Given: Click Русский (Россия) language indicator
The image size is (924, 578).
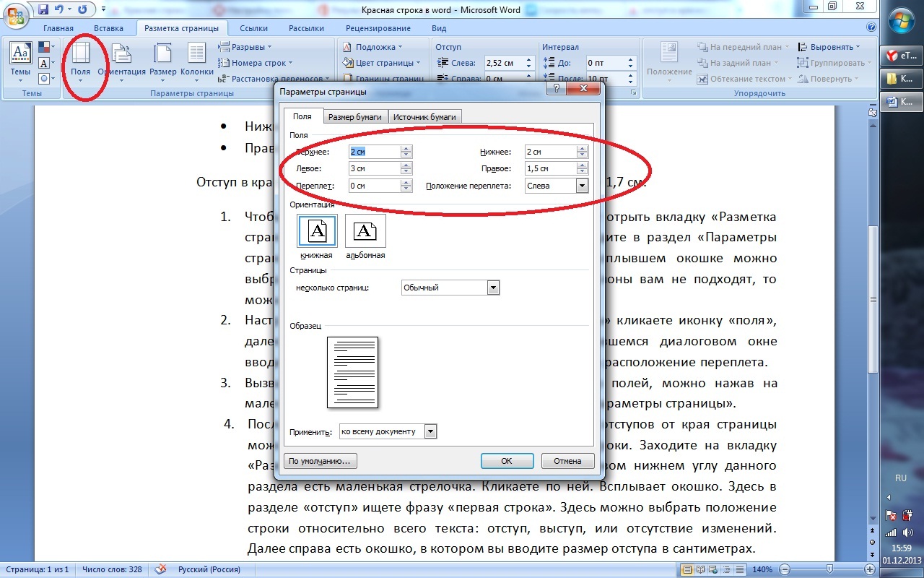Looking at the screenshot, I should click(210, 569).
